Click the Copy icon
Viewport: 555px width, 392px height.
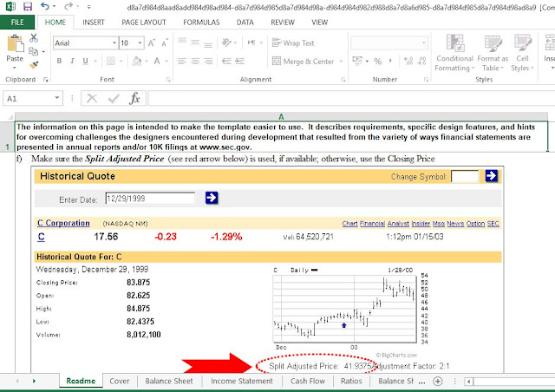click(x=34, y=51)
